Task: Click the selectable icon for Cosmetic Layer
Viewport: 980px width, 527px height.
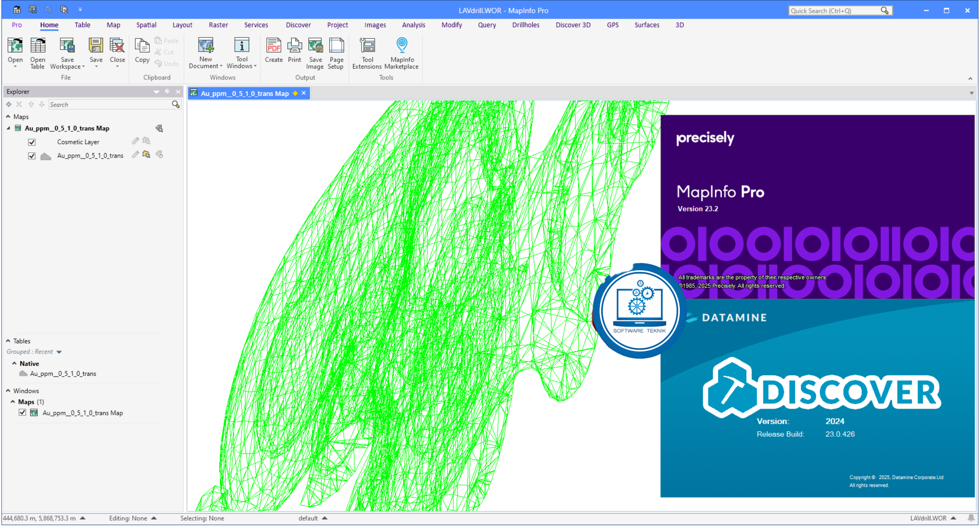Action: click(x=146, y=141)
